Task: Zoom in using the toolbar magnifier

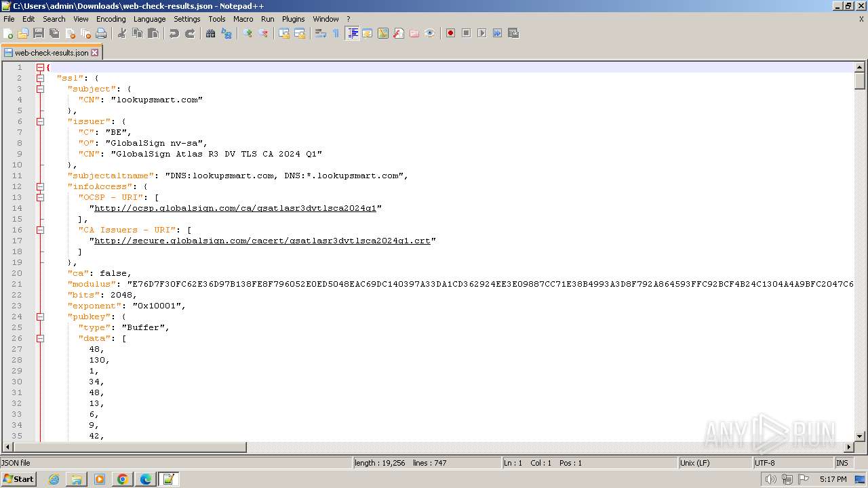Action: click(x=248, y=33)
